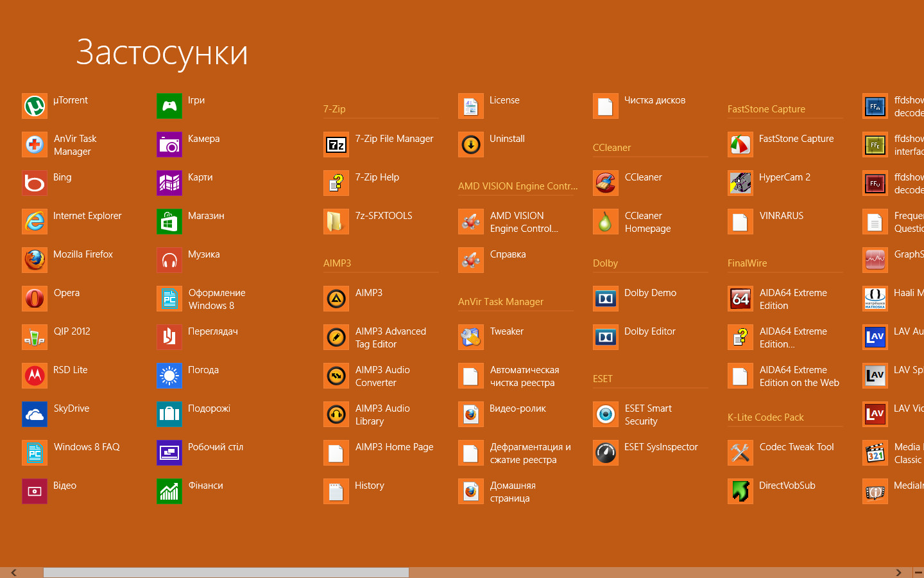Launch AIMP3 player icon
The width and height of the screenshot is (924, 578).
coord(336,299)
